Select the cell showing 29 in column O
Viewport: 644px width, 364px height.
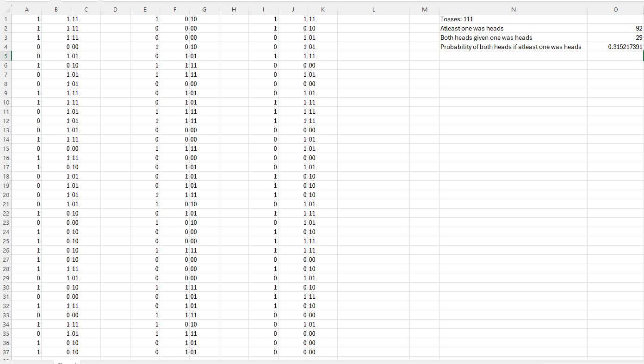[615, 37]
